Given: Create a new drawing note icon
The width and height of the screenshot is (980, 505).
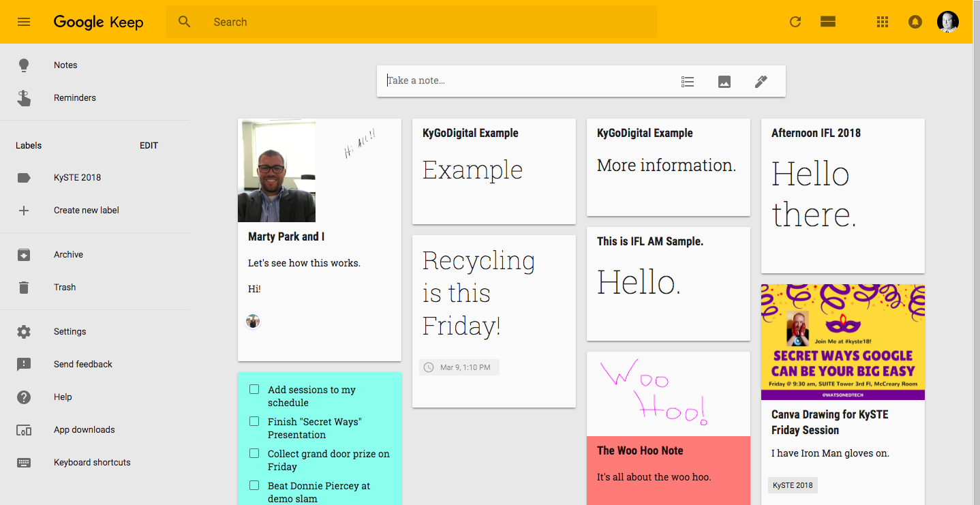Looking at the screenshot, I should (761, 82).
